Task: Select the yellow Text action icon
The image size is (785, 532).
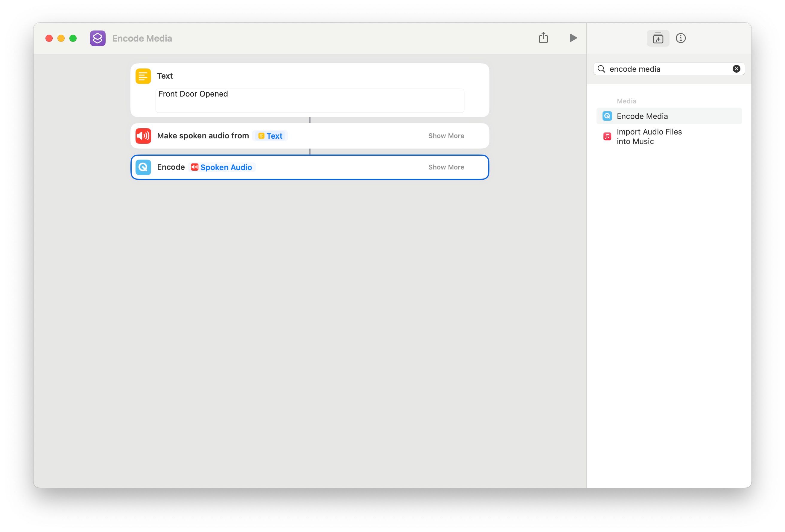Action: (143, 76)
